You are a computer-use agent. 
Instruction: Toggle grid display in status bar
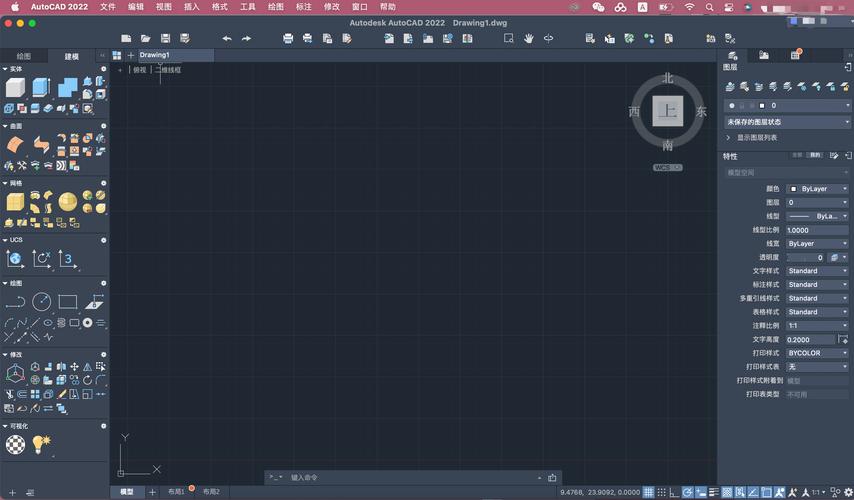tap(648, 492)
